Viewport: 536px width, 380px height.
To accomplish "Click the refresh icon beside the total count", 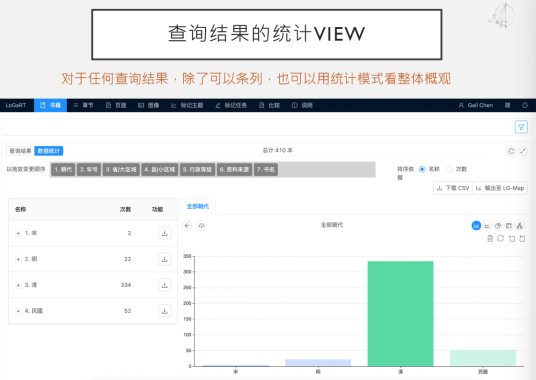I will tap(511, 151).
